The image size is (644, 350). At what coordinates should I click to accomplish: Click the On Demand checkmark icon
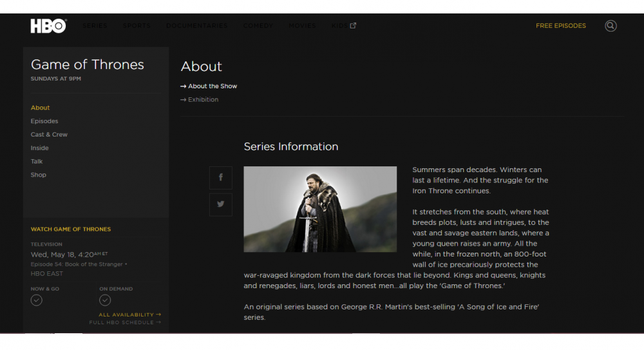coord(105,300)
